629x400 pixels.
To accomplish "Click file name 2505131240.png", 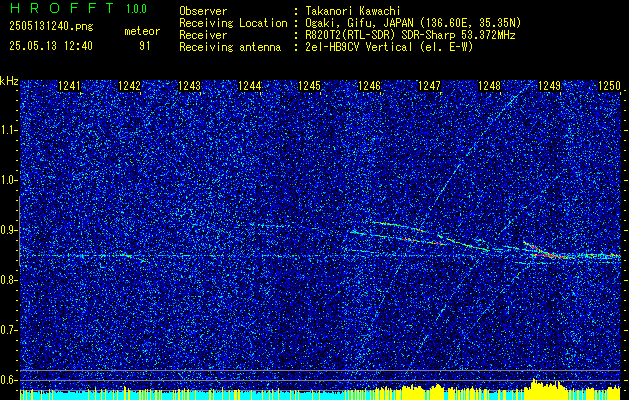I will click(x=51, y=27).
